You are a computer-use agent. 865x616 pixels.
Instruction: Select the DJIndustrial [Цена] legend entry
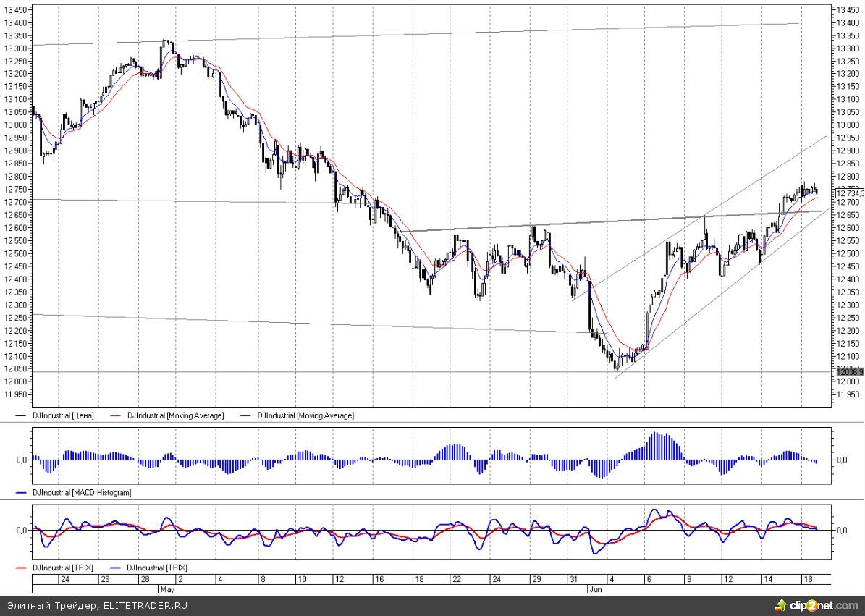click(x=63, y=415)
